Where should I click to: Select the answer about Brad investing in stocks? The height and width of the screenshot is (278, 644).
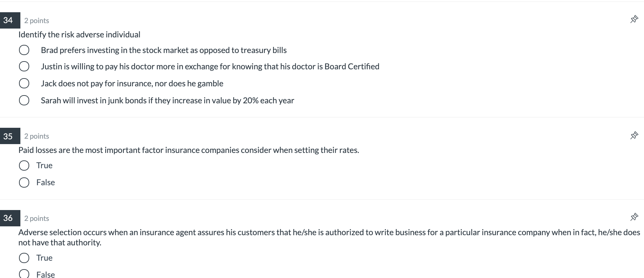24,50
